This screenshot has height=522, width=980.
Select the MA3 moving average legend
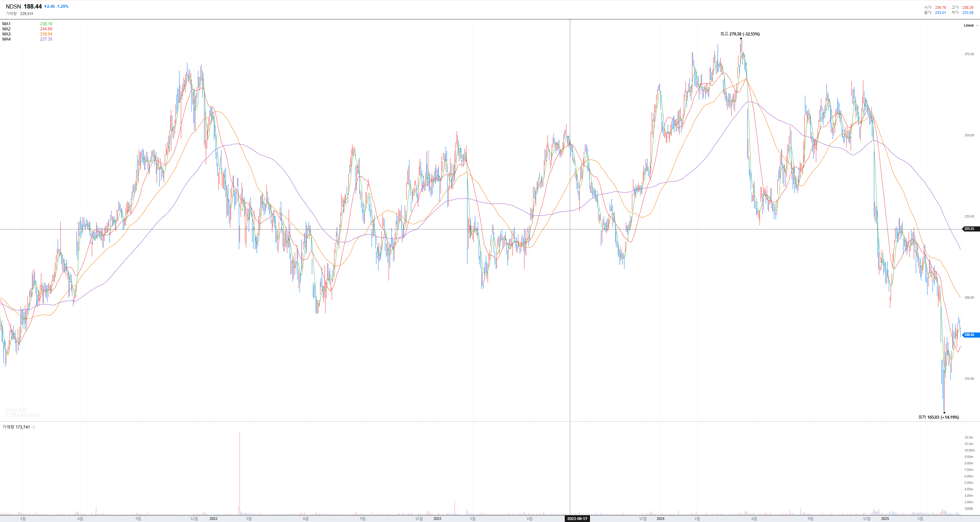(6, 34)
